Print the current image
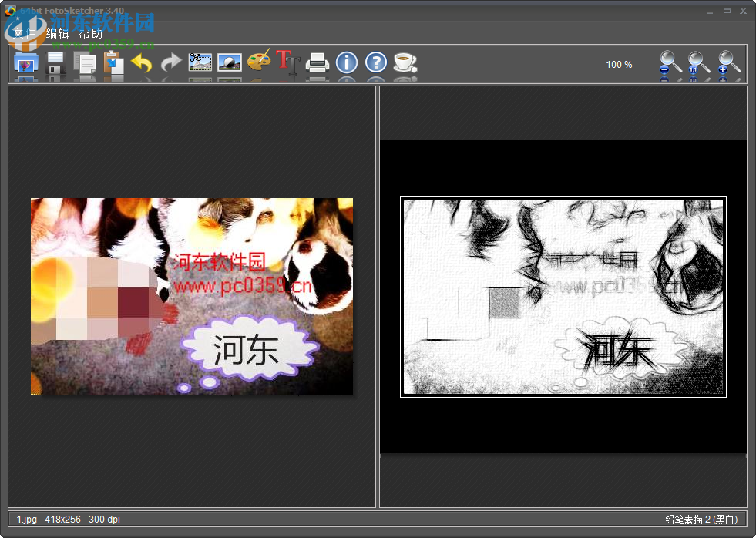This screenshot has height=538, width=756. click(x=317, y=65)
